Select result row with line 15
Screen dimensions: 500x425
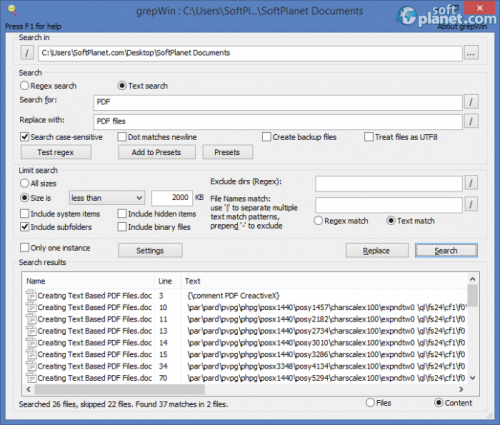pos(245,354)
